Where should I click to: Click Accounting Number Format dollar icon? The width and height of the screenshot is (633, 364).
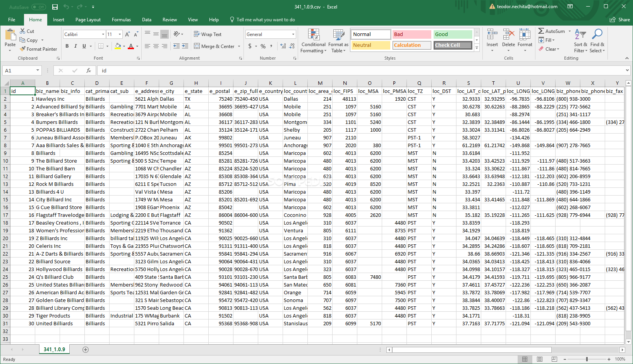250,46
